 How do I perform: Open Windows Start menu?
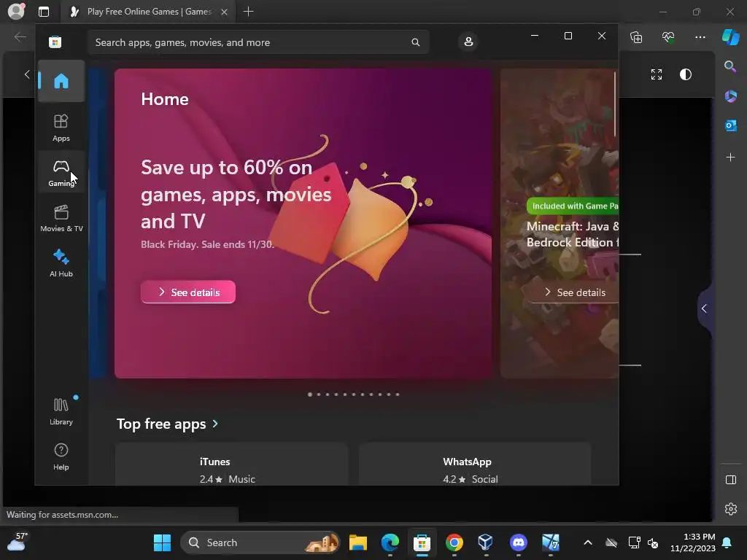163,542
